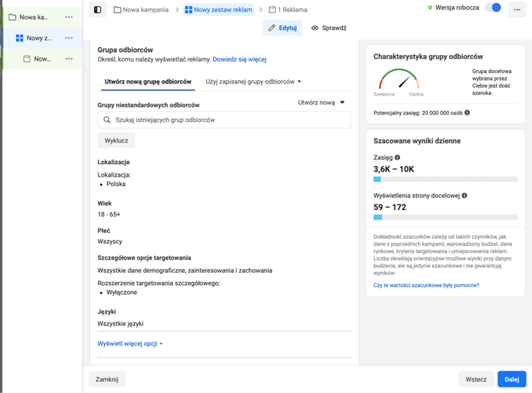Click campaign folder icon in sidebar

point(12,17)
